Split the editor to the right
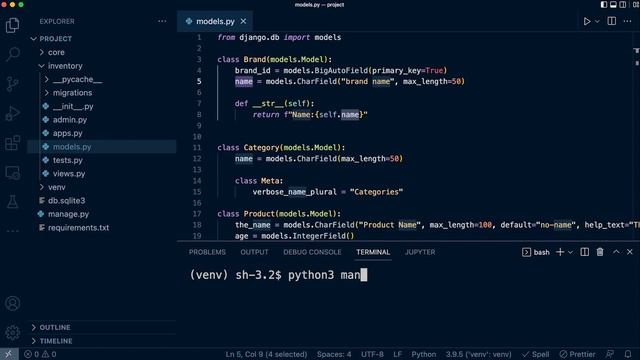The image size is (640, 360). click(611, 21)
